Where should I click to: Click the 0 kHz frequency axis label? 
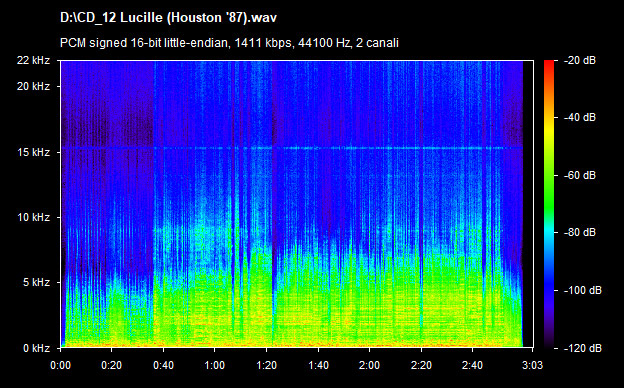coord(36,348)
